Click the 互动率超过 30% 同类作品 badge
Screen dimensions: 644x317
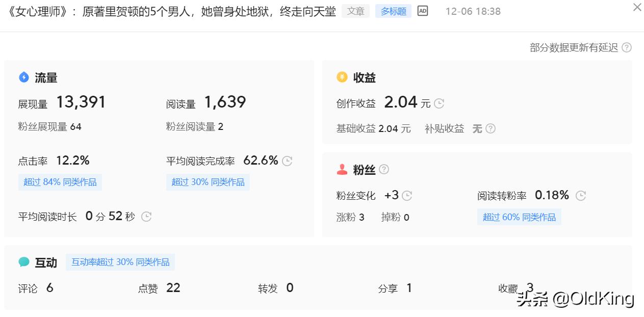(x=120, y=262)
